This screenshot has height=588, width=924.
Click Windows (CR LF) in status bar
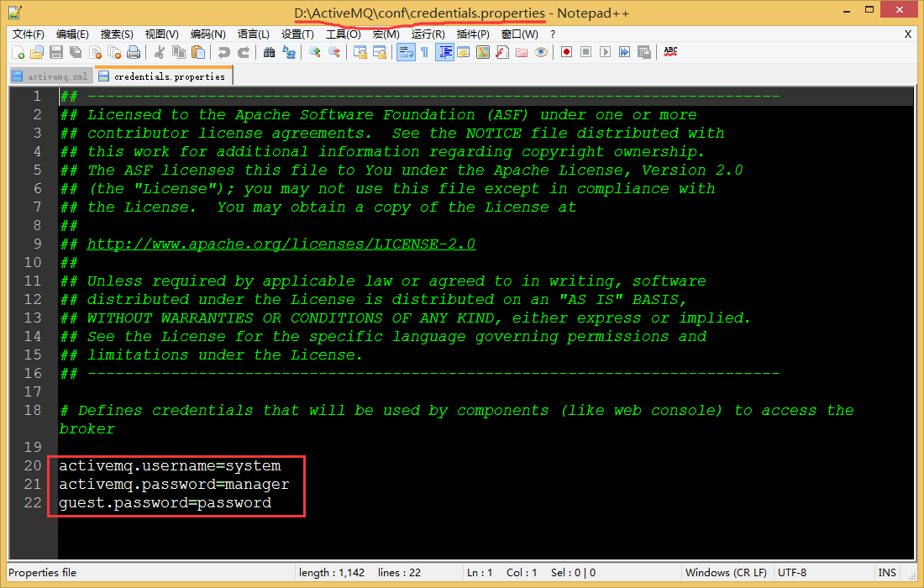click(x=726, y=573)
